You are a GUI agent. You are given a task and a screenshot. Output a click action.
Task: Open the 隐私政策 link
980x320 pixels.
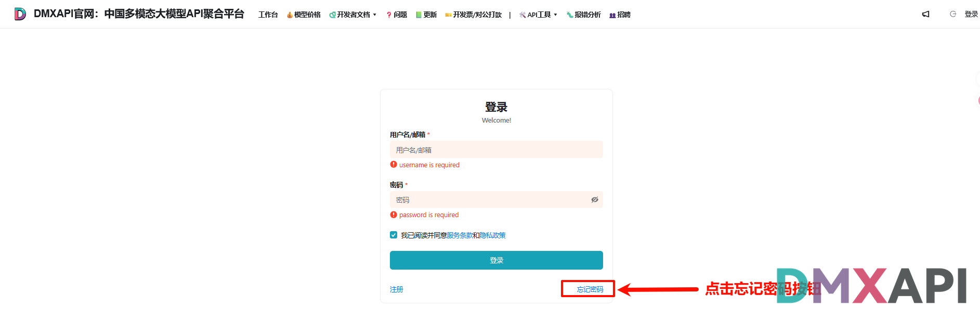pos(492,235)
